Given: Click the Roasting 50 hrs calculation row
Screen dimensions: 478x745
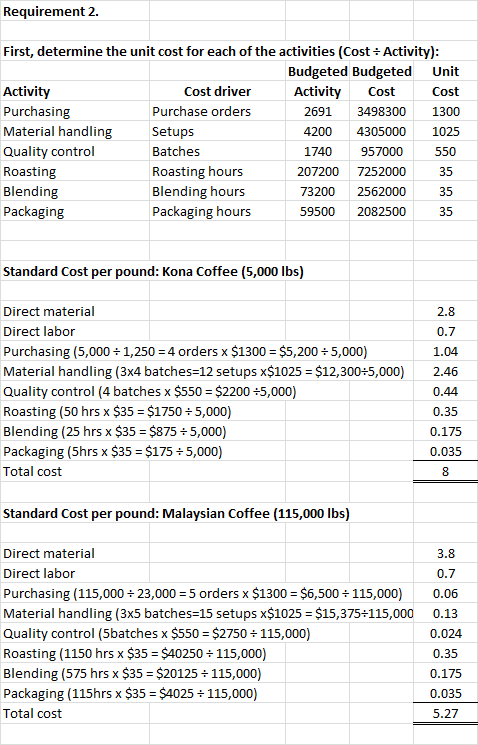Looking at the screenshot, I should pyautogui.click(x=117, y=411).
